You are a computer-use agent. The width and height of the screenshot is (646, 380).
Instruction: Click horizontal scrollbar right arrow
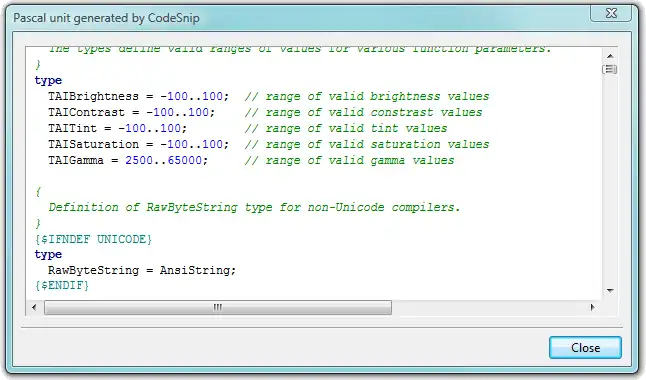tap(592, 307)
